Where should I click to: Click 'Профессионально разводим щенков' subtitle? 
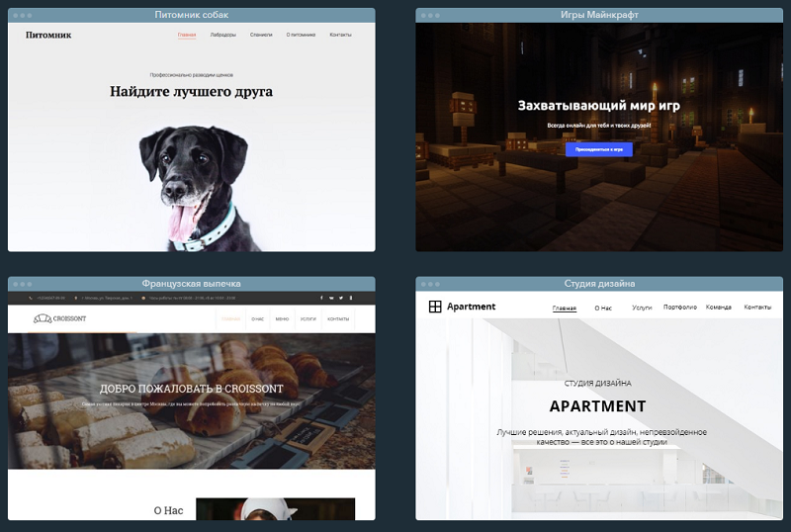(191, 75)
